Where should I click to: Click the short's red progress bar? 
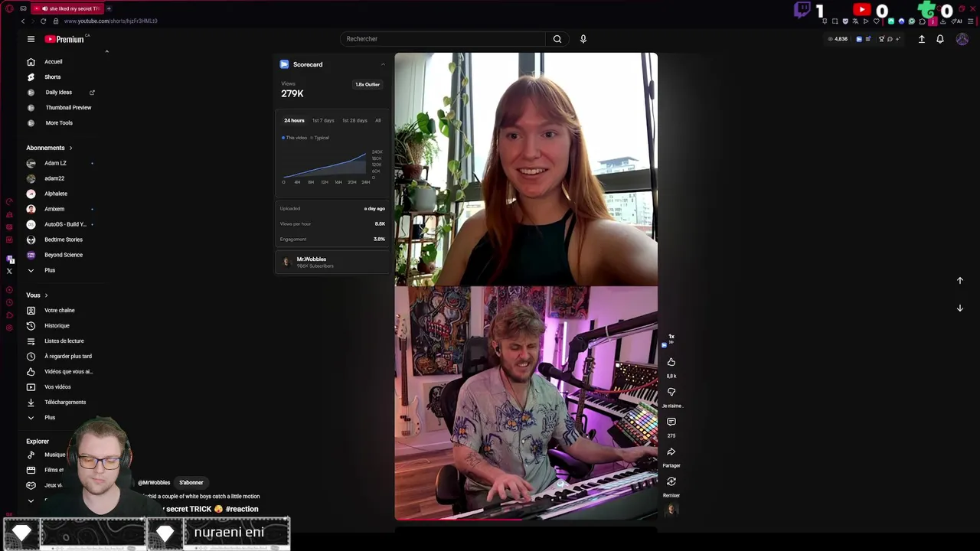pyautogui.click(x=459, y=520)
